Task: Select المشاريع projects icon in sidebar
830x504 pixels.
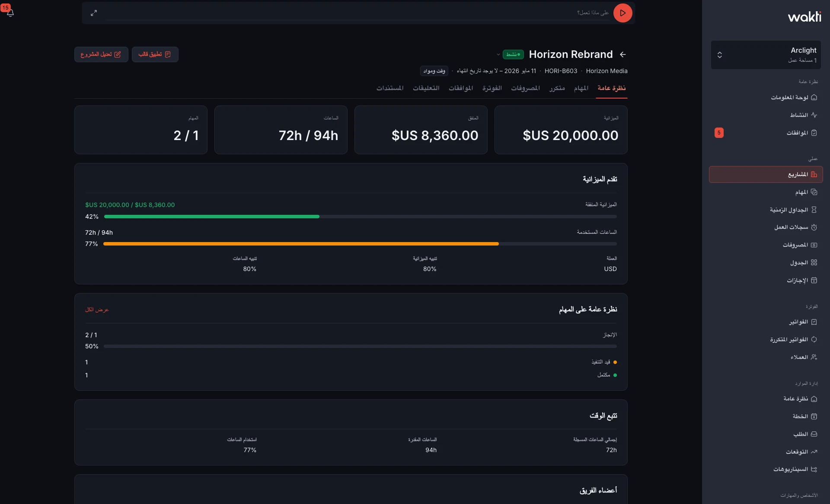Action: [x=814, y=175]
